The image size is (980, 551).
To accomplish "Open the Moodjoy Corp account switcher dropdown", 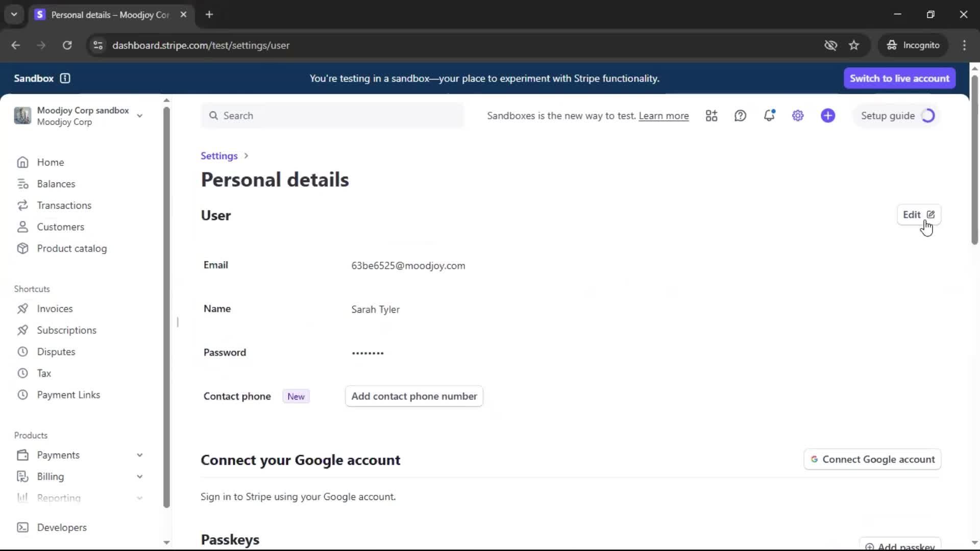I will [x=139, y=116].
